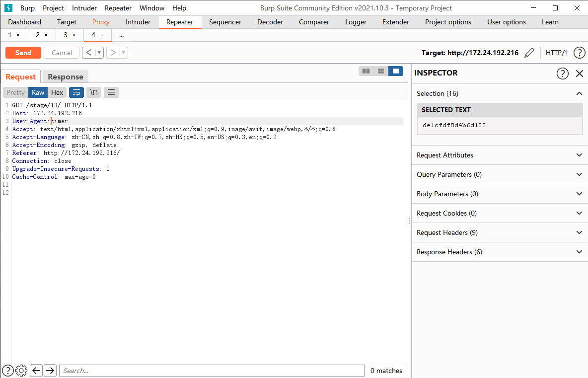Viewport: 588px width, 378px height.
Task: Go to previous request with back arrow
Action: tap(88, 53)
